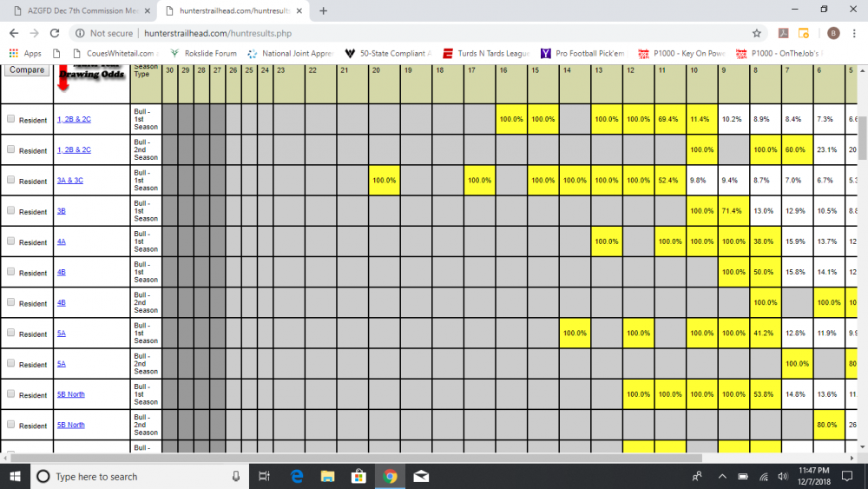The height and width of the screenshot is (489, 868).
Task: Select checkbox for unit 4A row
Action: (10, 241)
